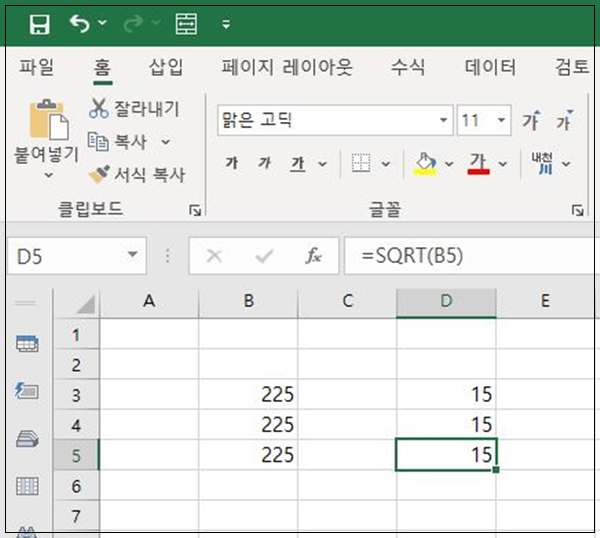Select column B header
The height and width of the screenshot is (538, 600).
pyautogui.click(x=249, y=301)
